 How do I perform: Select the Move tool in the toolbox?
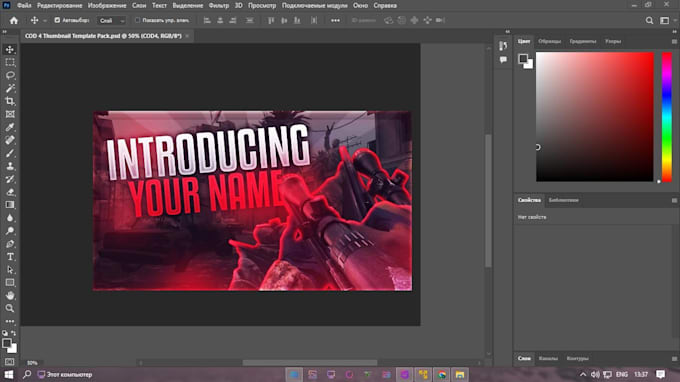pos(10,49)
